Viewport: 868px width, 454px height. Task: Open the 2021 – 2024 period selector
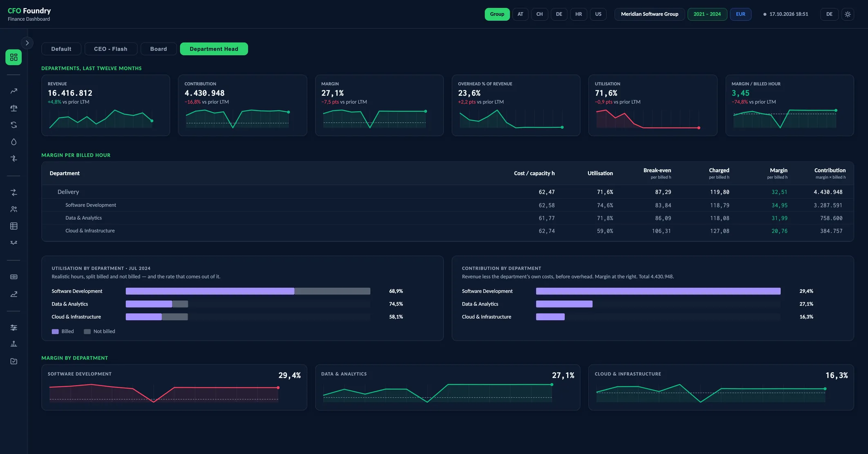pos(707,14)
